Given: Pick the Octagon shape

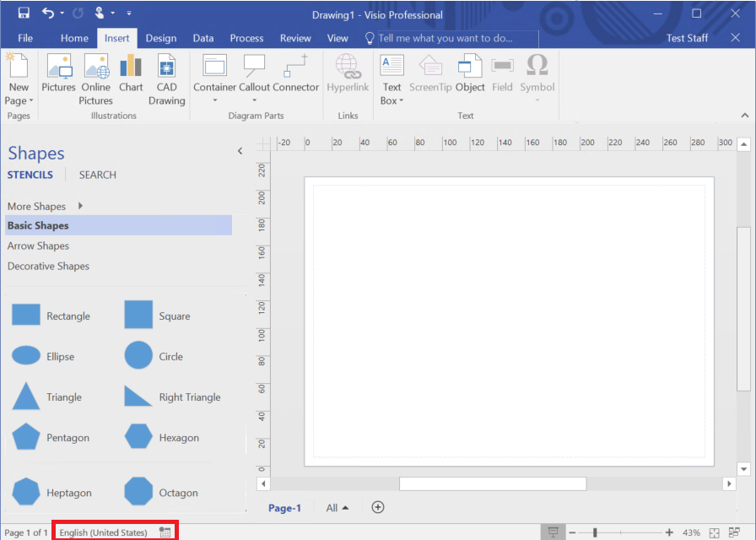Looking at the screenshot, I should click(161, 492).
